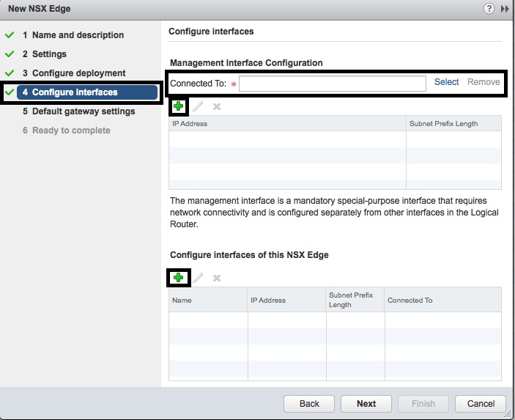
Task: Open step 2 Settings
Action: pyautogui.click(x=49, y=54)
